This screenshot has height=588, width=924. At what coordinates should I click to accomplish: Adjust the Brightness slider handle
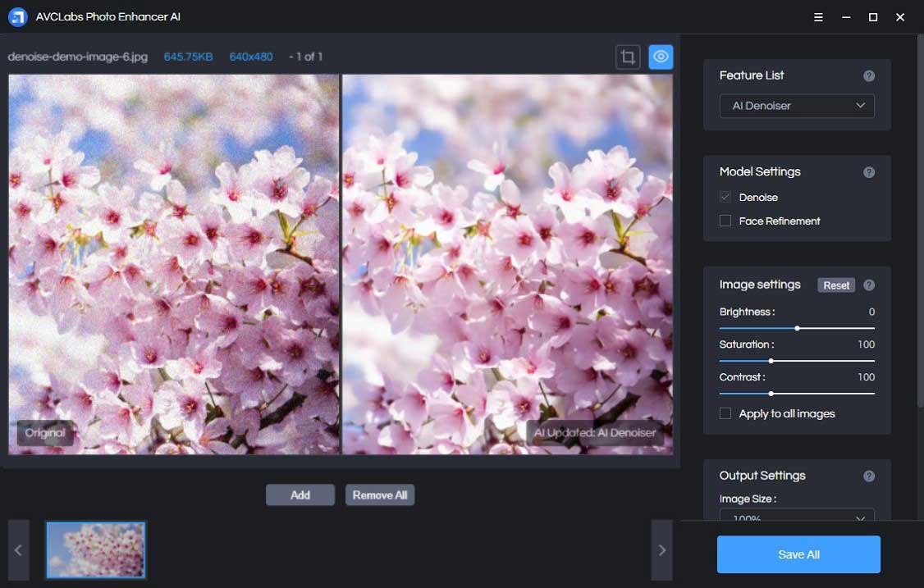pos(797,328)
